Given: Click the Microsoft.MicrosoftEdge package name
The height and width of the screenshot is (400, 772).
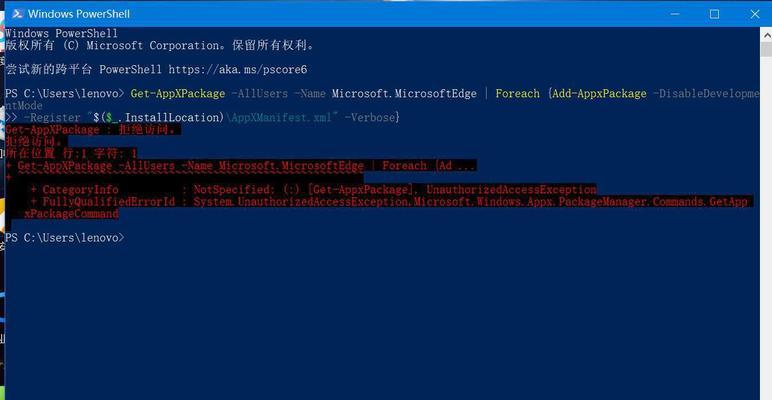Looking at the screenshot, I should tap(404, 94).
